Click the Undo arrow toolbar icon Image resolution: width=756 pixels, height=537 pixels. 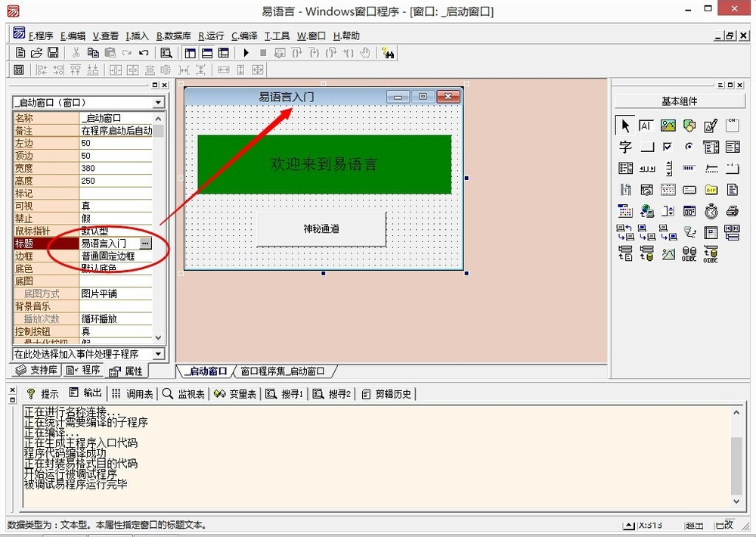click(144, 53)
